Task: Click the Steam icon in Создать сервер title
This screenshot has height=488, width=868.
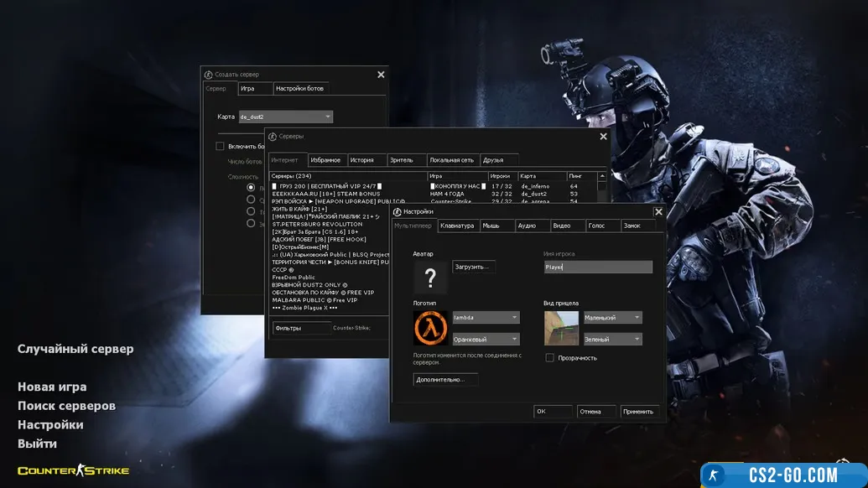Action: coord(208,75)
